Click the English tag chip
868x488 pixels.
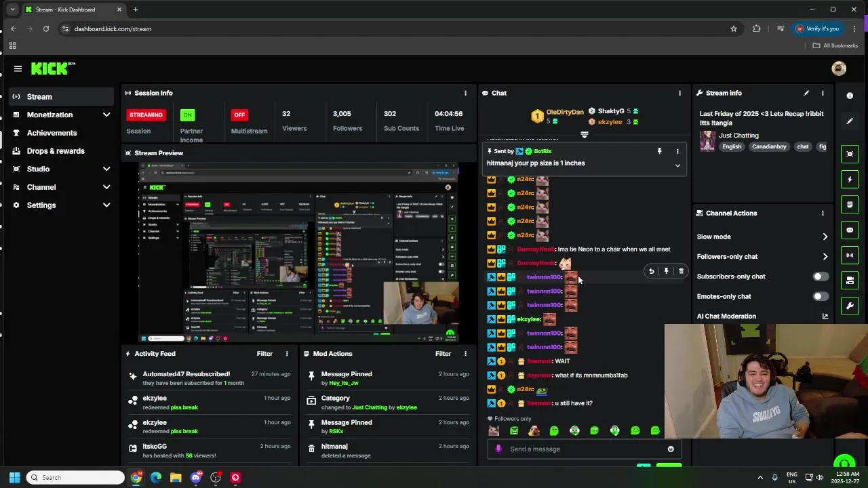coord(732,147)
